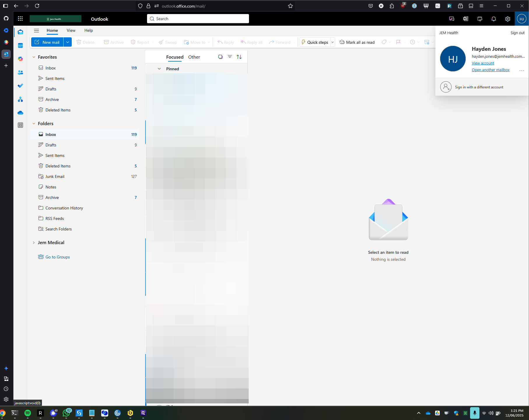Open the View account link
529x420 pixels.
(483, 63)
